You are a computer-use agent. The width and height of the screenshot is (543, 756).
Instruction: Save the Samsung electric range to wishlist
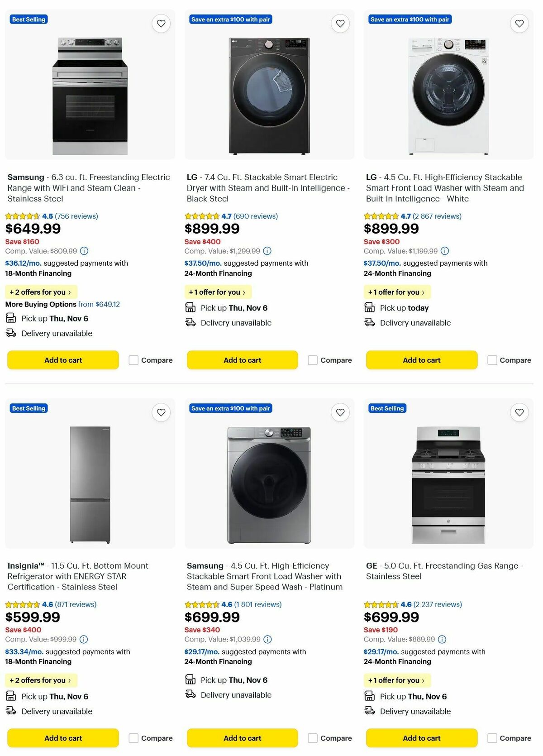tap(161, 23)
